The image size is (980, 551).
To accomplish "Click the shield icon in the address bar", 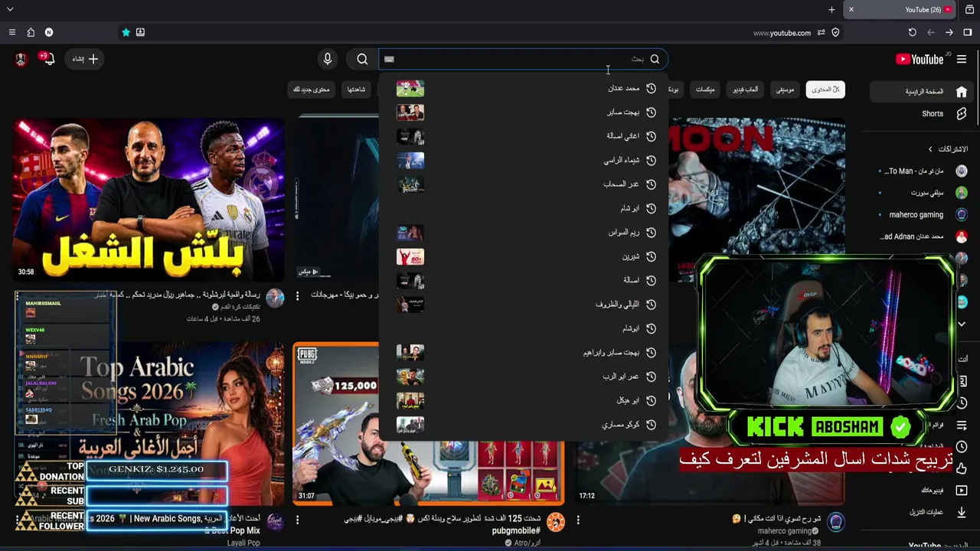I will click(x=835, y=32).
